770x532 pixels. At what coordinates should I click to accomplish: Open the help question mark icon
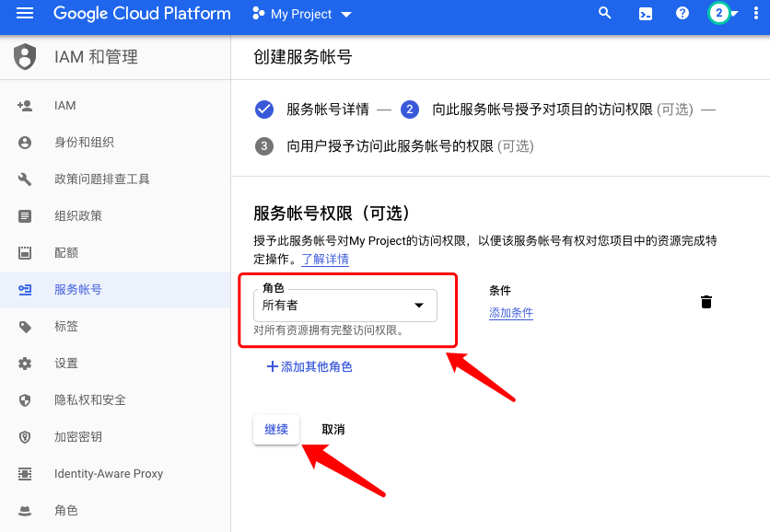(x=682, y=13)
